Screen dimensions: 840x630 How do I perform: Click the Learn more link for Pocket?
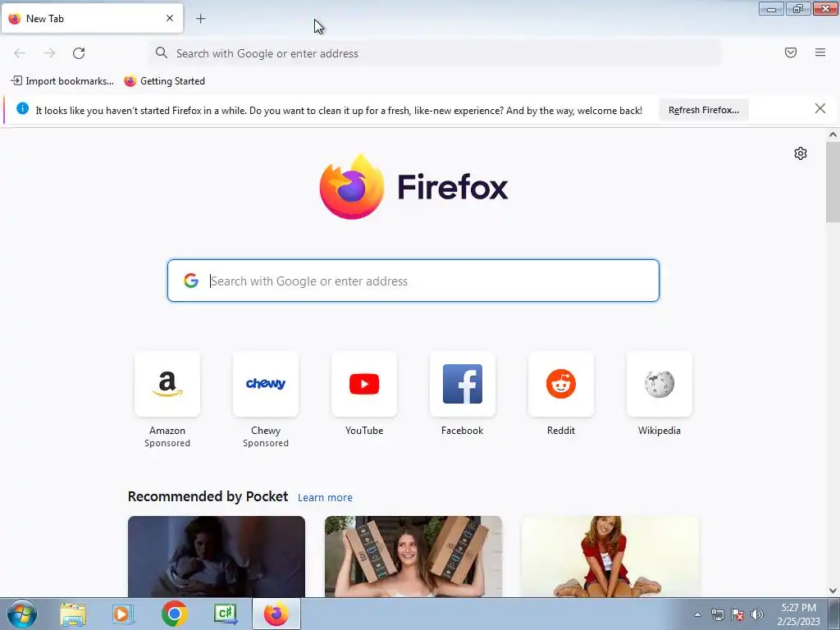325,498
